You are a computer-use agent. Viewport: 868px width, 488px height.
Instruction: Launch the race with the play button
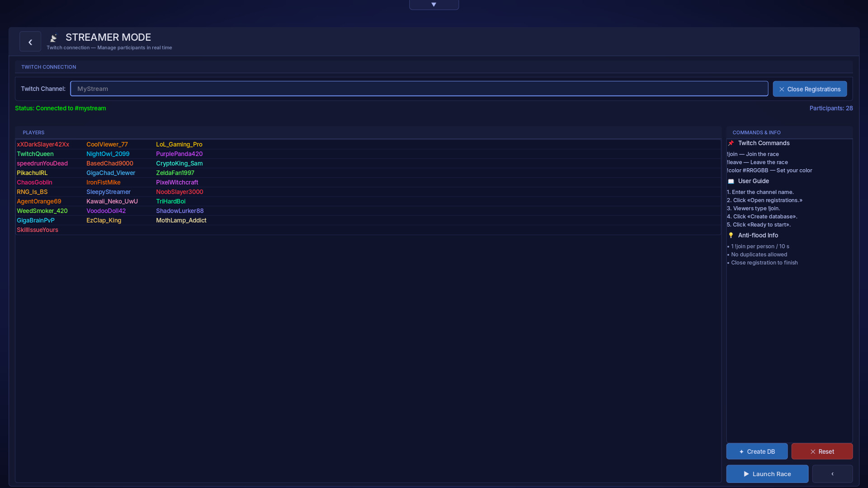tap(767, 474)
